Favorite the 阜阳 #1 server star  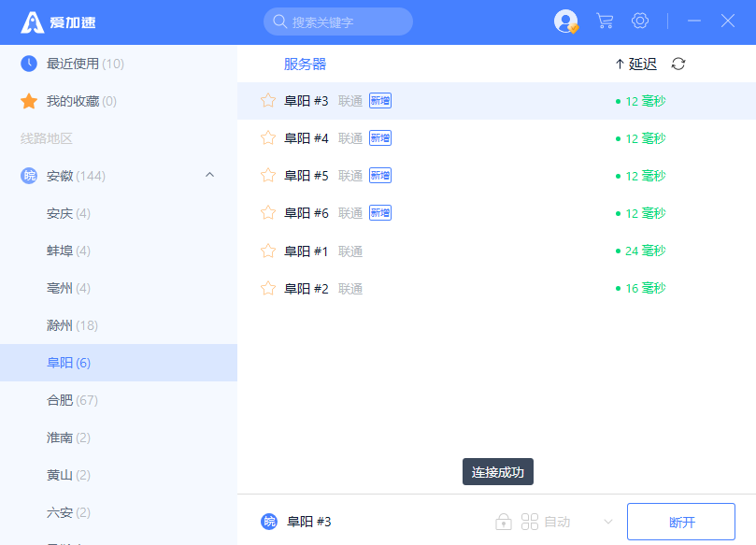(268, 251)
